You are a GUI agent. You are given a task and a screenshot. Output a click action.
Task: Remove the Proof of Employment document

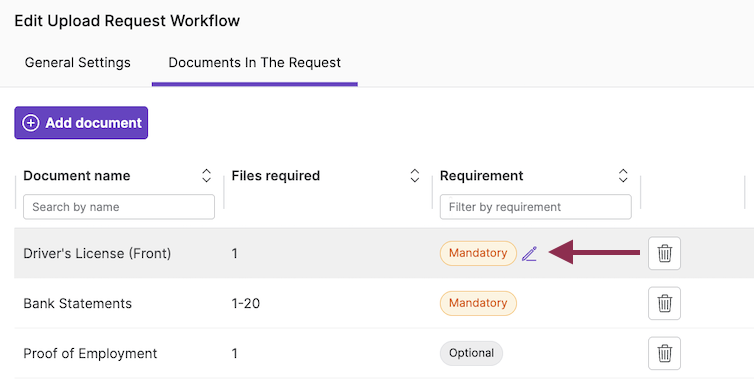pos(664,353)
